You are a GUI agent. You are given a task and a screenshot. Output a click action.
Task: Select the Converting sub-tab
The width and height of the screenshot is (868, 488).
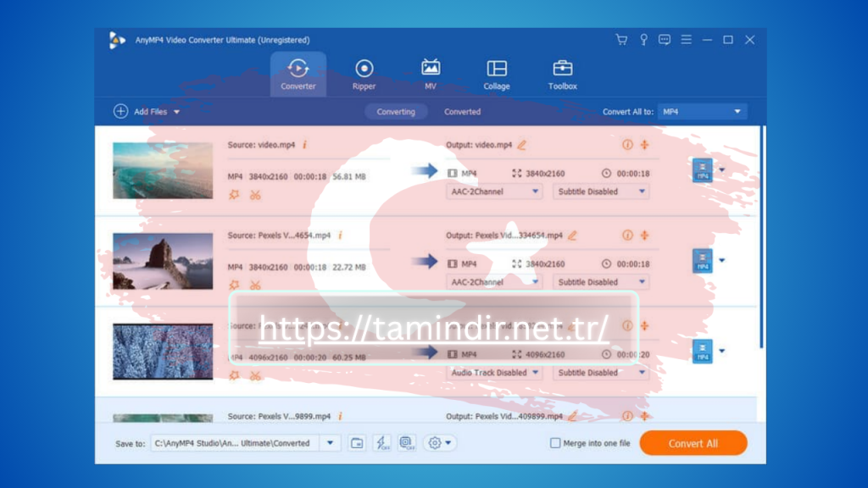pyautogui.click(x=396, y=112)
